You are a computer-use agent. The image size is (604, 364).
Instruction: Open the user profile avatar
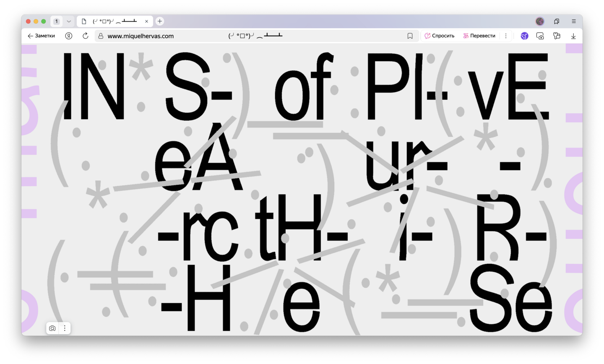click(x=540, y=21)
